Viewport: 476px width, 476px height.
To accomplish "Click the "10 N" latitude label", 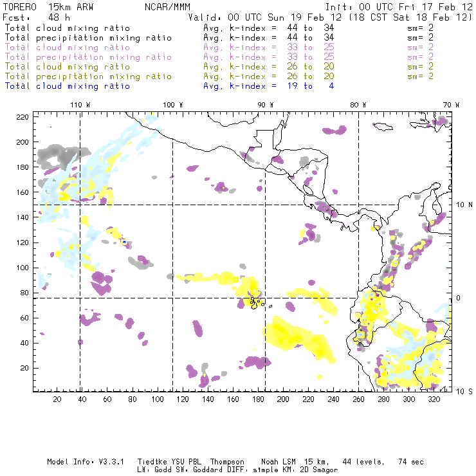I will click(x=464, y=205).
